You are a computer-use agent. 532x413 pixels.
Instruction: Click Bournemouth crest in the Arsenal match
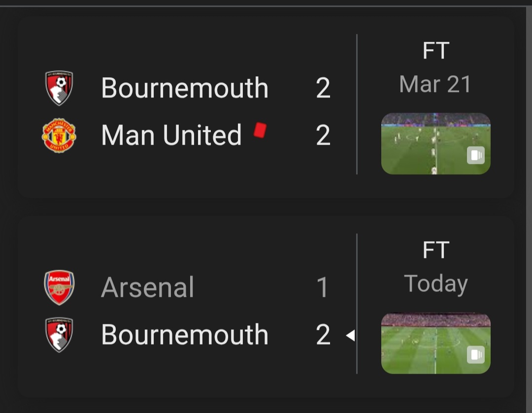[x=59, y=335]
